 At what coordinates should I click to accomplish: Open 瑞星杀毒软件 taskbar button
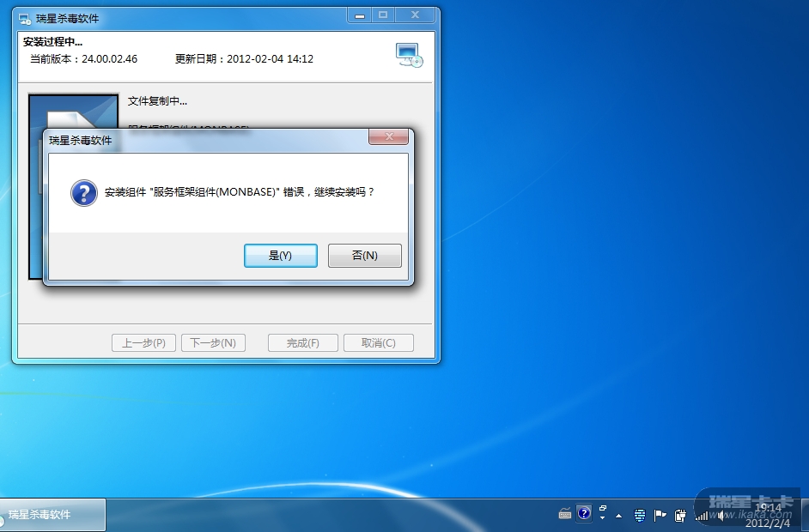[x=52, y=515]
